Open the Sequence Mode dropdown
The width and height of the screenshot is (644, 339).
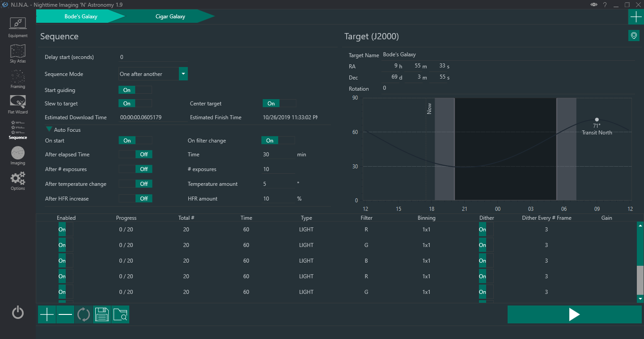point(183,74)
